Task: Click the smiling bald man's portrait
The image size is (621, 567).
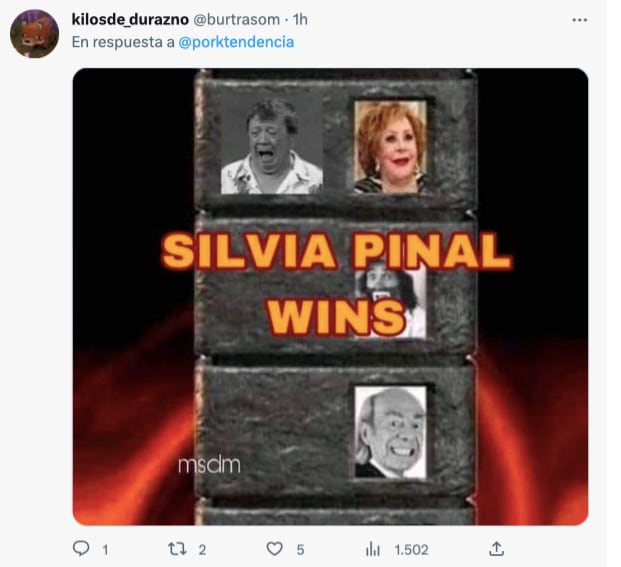Action: [391, 432]
